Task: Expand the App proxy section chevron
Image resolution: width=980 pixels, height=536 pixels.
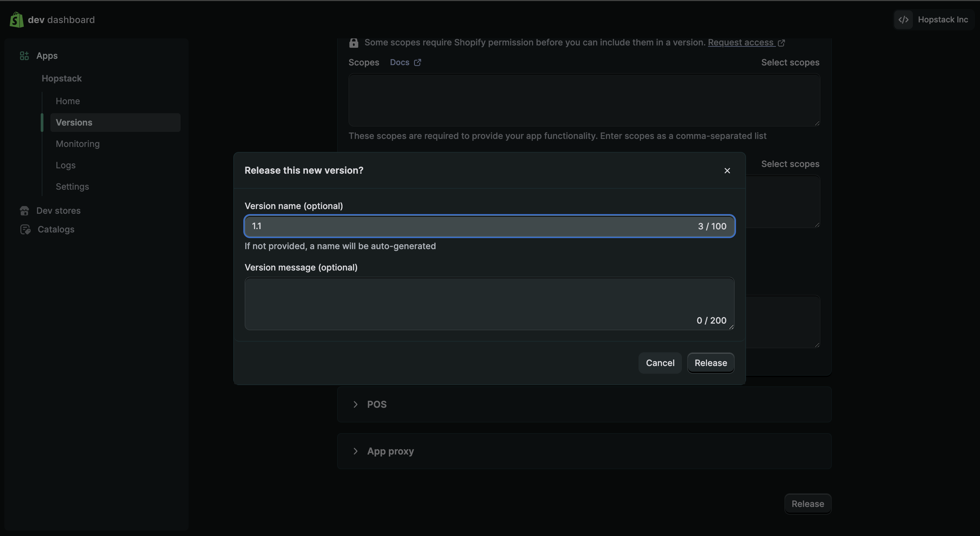Action: coord(355,451)
